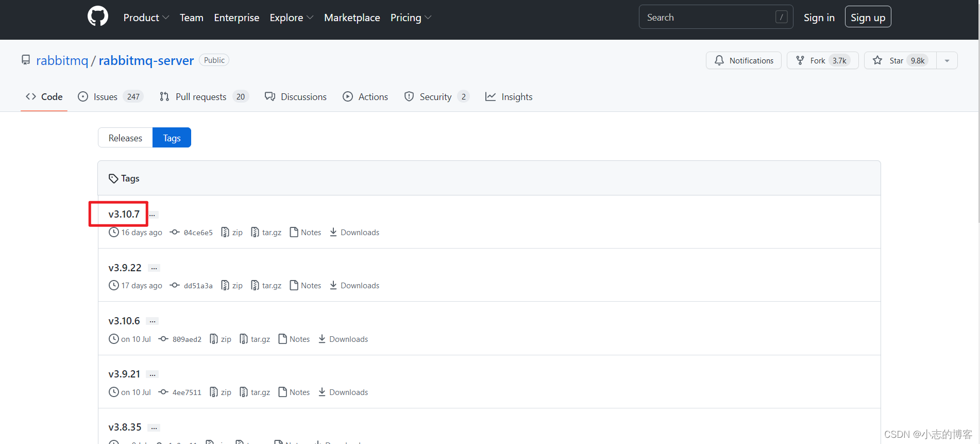Open Notes for v3.9.21
This screenshot has height=444, width=980.
[x=294, y=392]
